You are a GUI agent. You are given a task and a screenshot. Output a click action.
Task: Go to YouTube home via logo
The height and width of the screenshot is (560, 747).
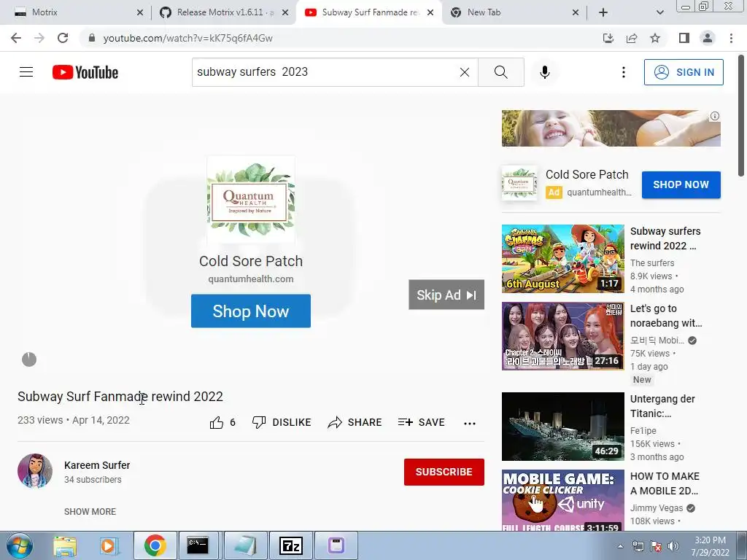point(85,72)
